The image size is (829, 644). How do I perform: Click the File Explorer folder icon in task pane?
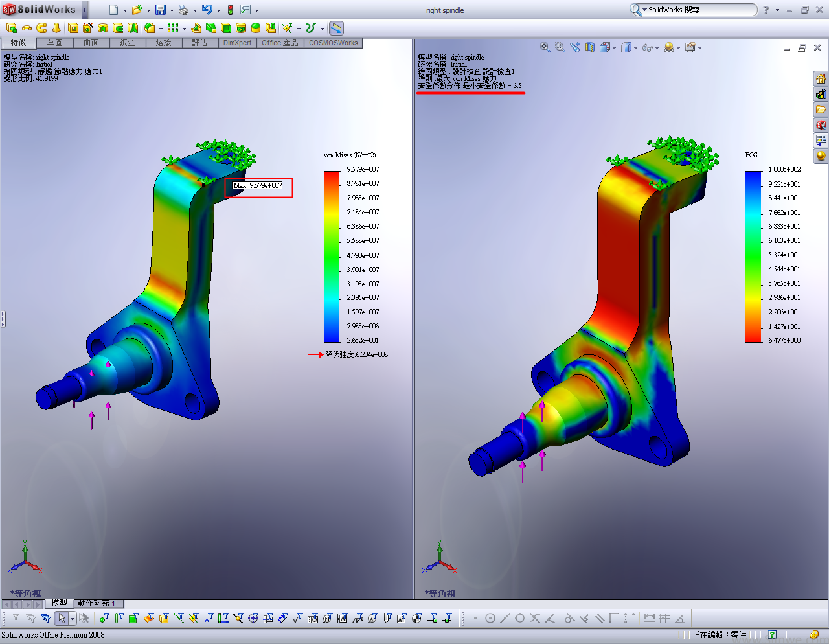pos(821,109)
